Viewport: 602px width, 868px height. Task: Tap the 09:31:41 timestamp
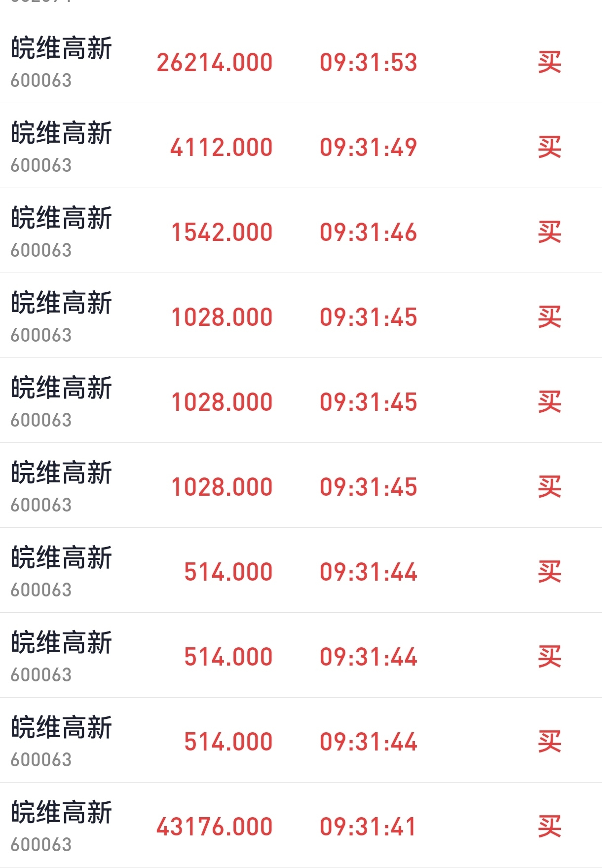click(x=368, y=827)
